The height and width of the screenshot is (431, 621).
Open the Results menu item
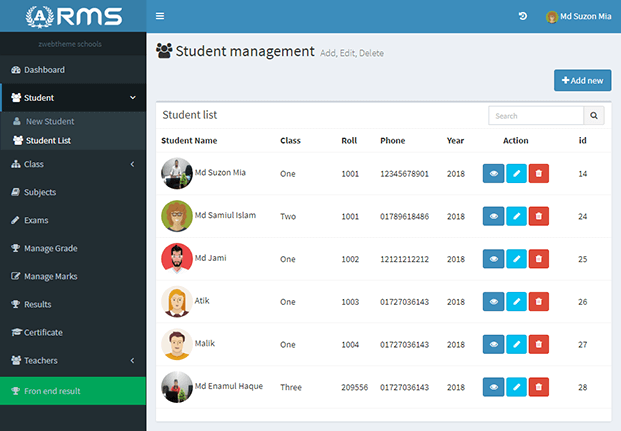(73, 304)
